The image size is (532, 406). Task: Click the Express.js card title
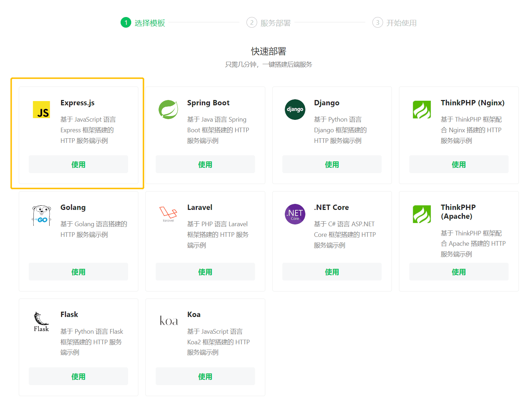77,103
